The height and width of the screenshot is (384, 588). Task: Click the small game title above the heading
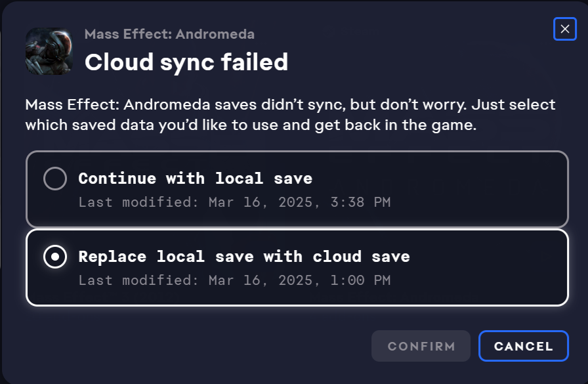point(169,34)
